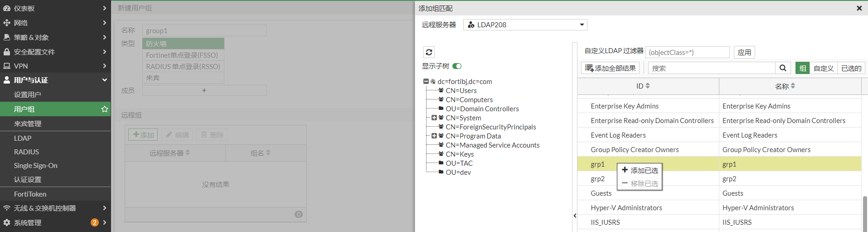Click the search magnifier icon
868x232 pixels.
783,68
